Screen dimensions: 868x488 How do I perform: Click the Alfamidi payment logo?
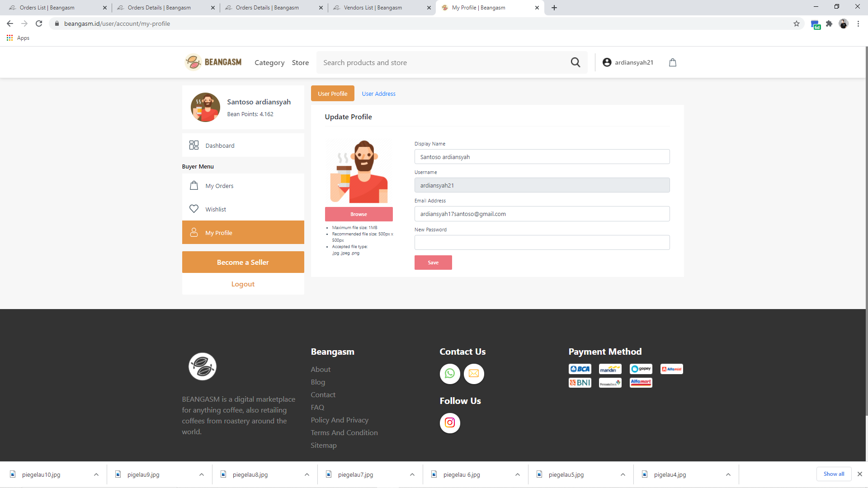(x=672, y=369)
